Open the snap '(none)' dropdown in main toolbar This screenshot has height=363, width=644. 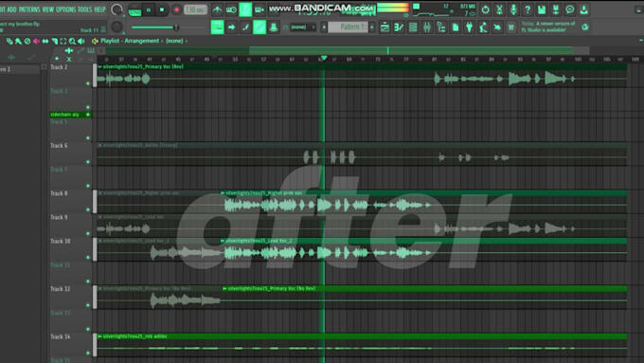pos(302,27)
